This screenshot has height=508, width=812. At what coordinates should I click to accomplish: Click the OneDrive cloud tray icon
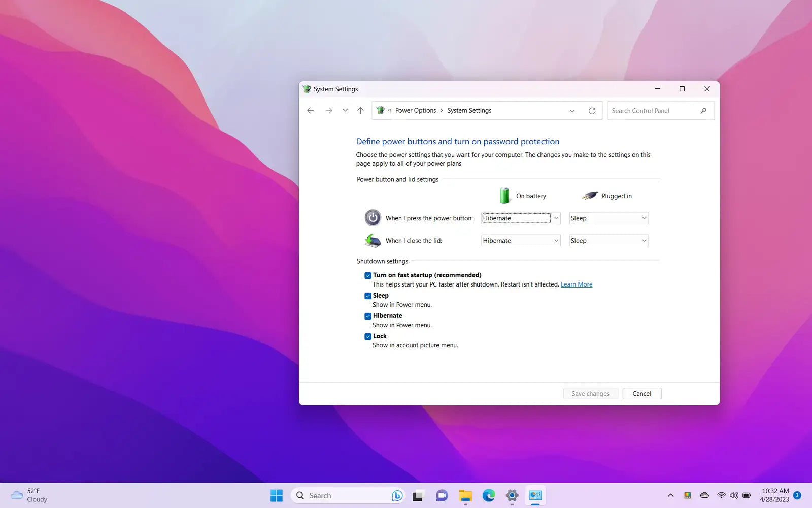(x=704, y=495)
